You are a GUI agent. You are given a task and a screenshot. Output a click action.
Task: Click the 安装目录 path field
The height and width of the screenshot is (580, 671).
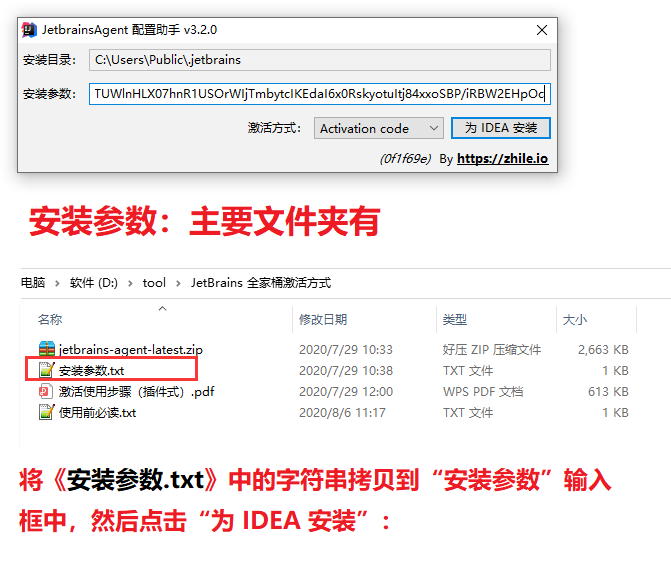(x=318, y=60)
